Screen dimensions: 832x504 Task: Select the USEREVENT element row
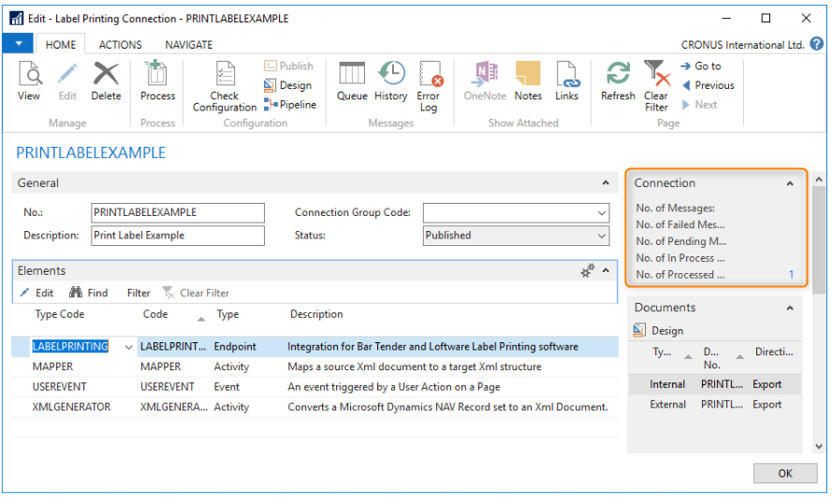pyautogui.click(x=314, y=387)
